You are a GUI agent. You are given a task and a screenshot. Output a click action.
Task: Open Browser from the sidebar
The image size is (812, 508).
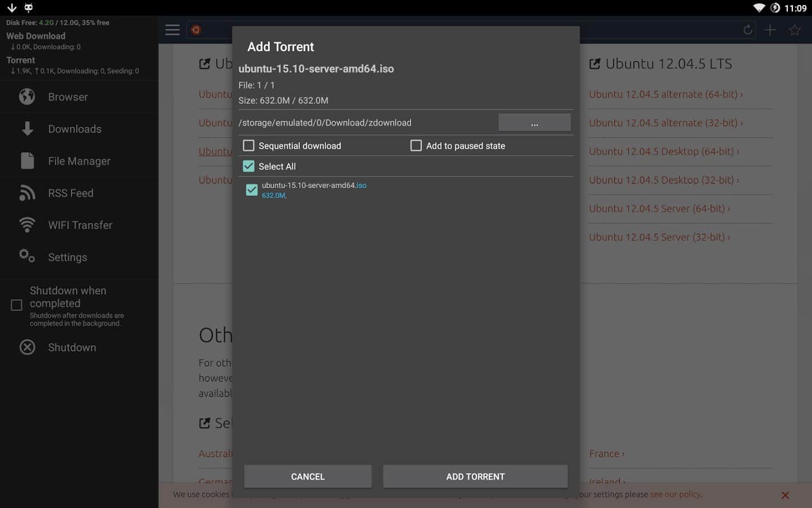(68, 97)
